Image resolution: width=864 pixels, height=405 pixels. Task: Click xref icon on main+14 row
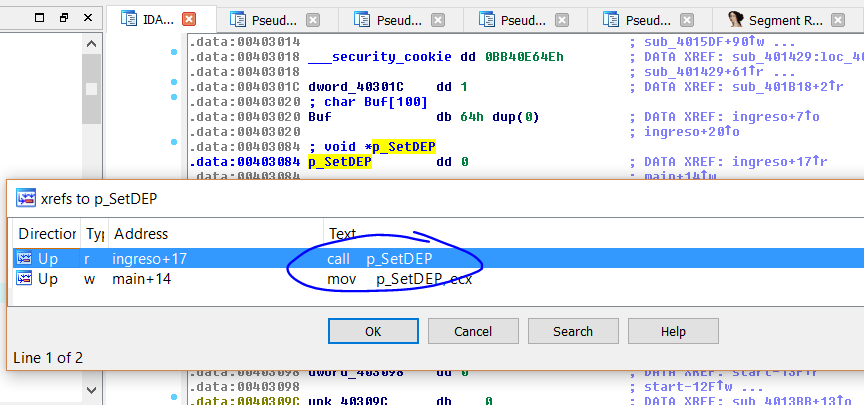[x=25, y=279]
